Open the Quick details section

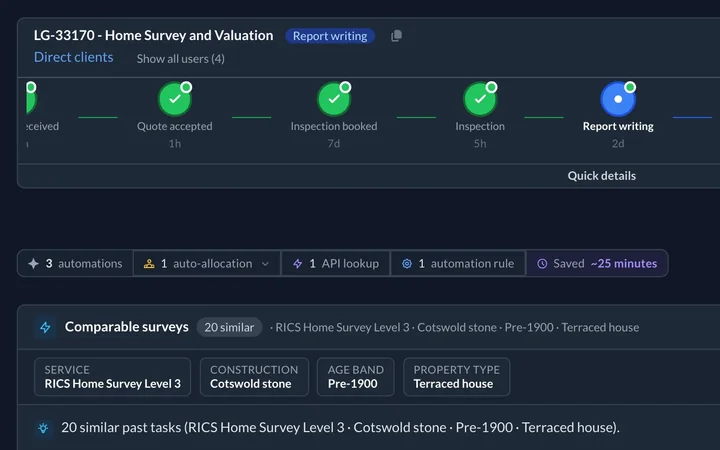coord(602,176)
